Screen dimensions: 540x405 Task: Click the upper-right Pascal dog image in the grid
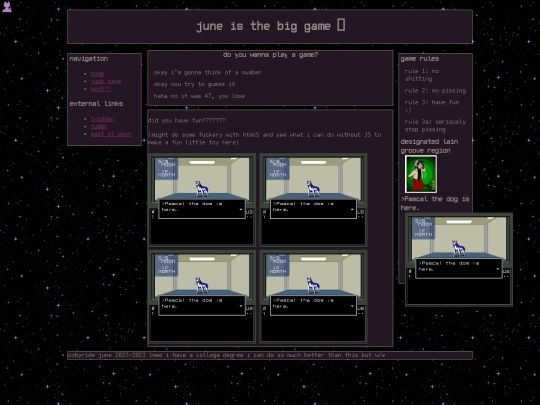pos(313,200)
